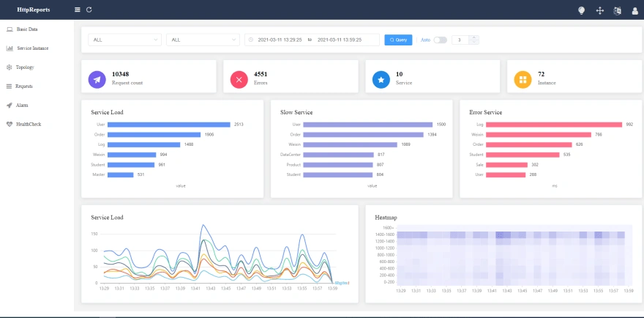The height and width of the screenshot is (318, 644).
Task: Toggle the Auto refresh switch
Action: 441,40
